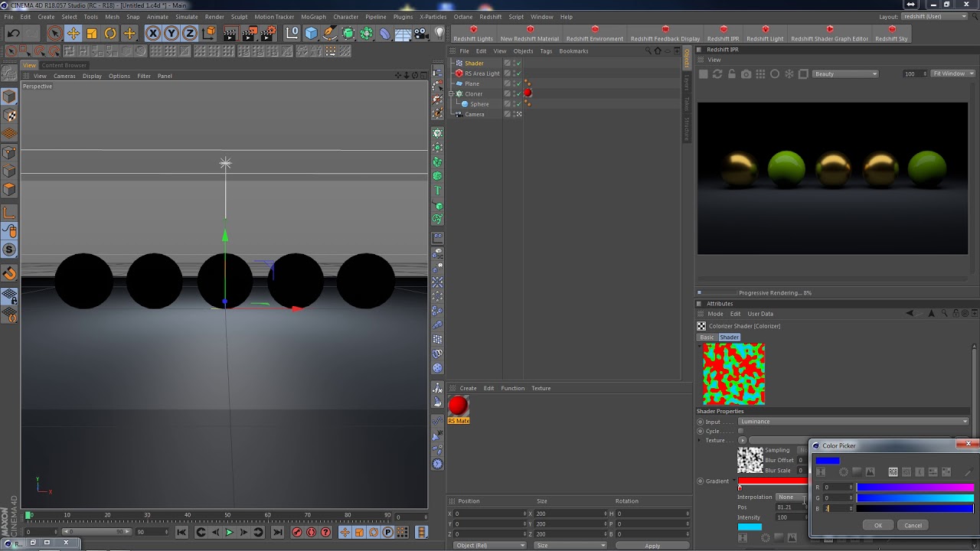Open the MoGraph menu
Image resolution: width=980 pixels, height=551 pixels.
pos(313,17)
